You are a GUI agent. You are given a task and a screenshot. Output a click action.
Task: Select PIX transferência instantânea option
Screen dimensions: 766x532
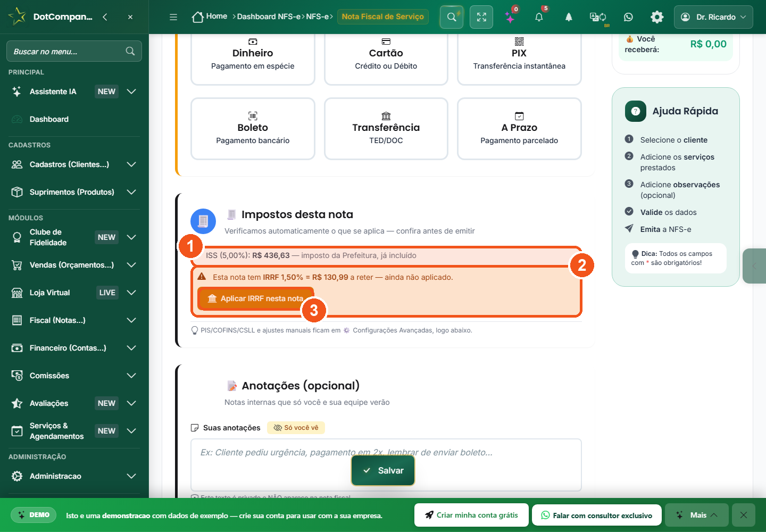click(x=519, y=59)
